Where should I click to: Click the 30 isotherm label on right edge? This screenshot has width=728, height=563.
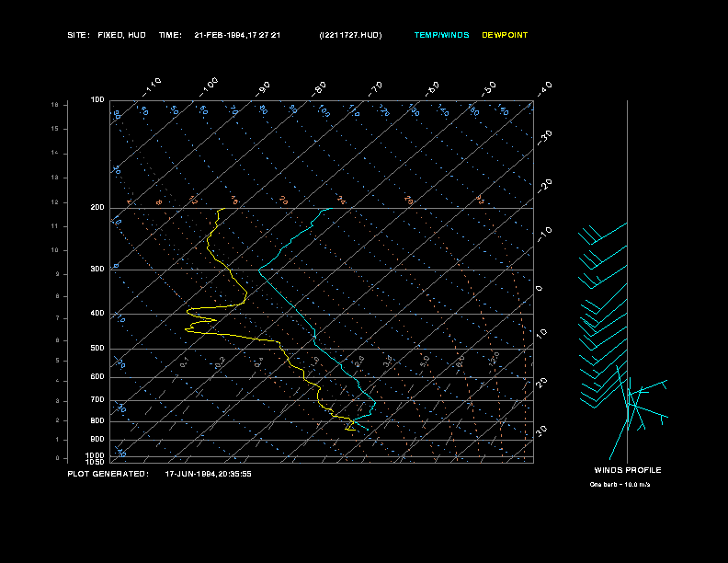pyautogui.click(x=541, y=431)
